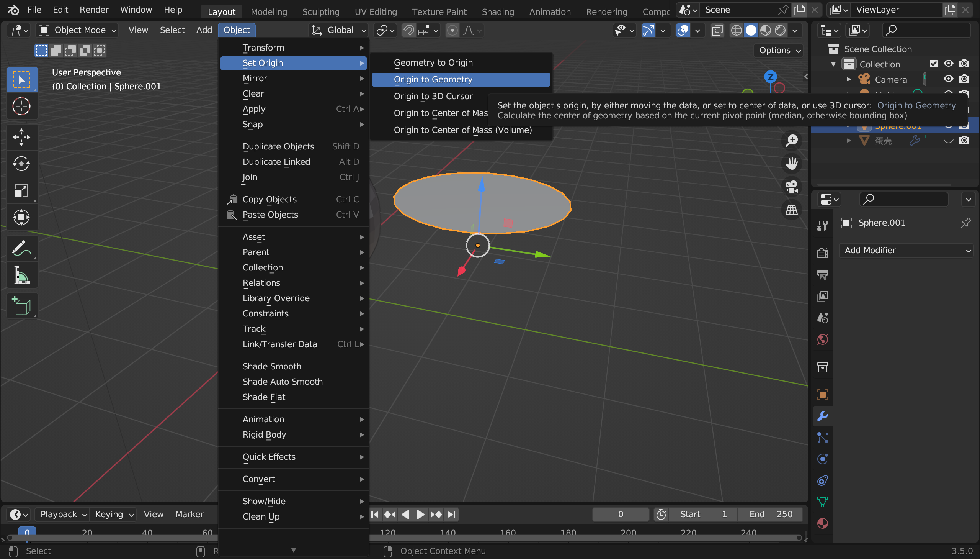Open the Keying dropdown in timeline

tap(114, 514)
